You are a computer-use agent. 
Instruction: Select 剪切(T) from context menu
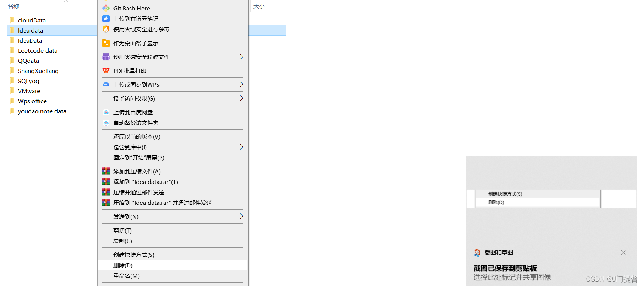click(x=173, y=230)
